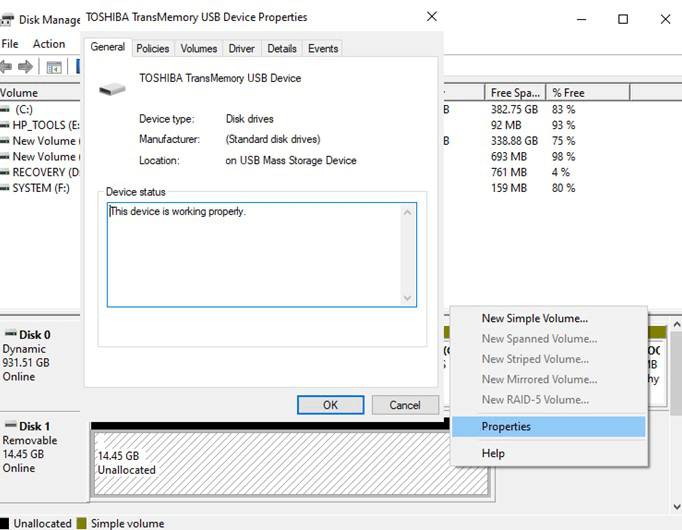Click the 83 % free cell
This screenshot has width=682, height=530.
(x=563, y=109)
